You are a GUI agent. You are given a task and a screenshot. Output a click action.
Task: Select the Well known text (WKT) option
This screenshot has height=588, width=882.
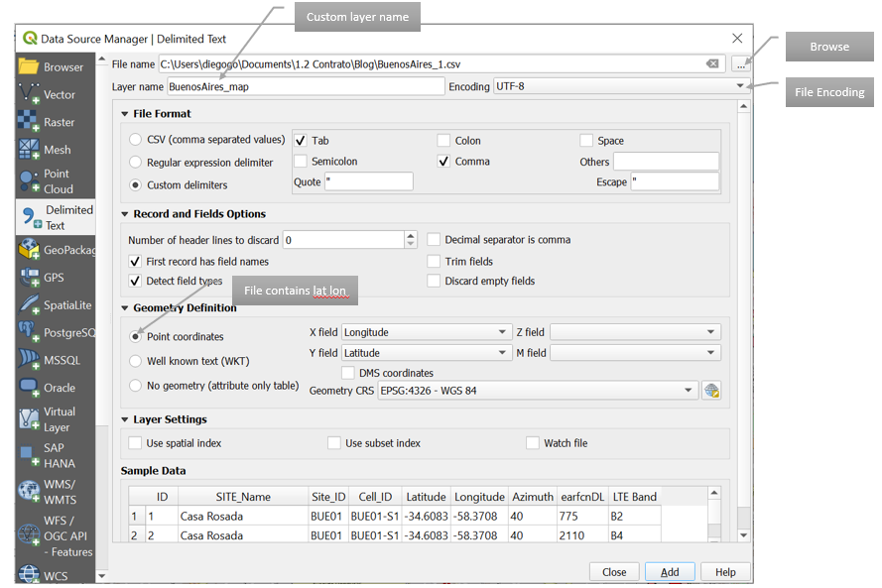(x=134, y=359)
